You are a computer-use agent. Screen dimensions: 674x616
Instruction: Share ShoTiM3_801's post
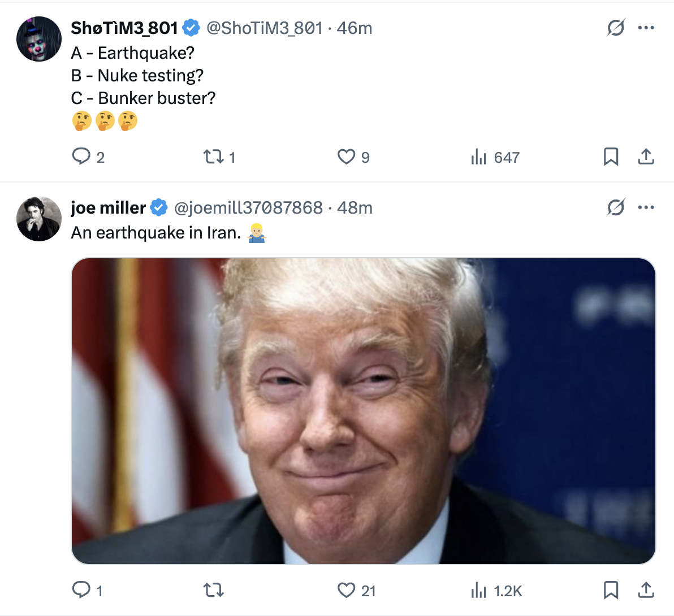tap(646, 157)
